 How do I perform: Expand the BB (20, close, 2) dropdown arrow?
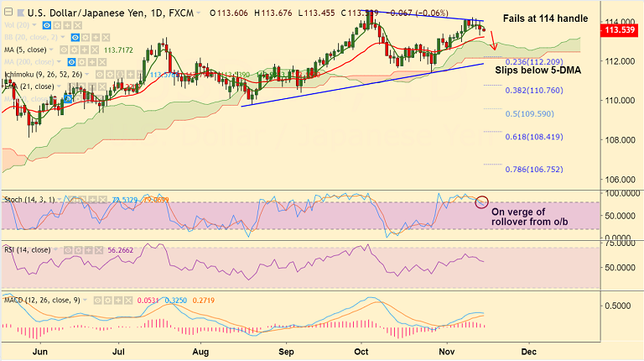click(x=62, y=37)
